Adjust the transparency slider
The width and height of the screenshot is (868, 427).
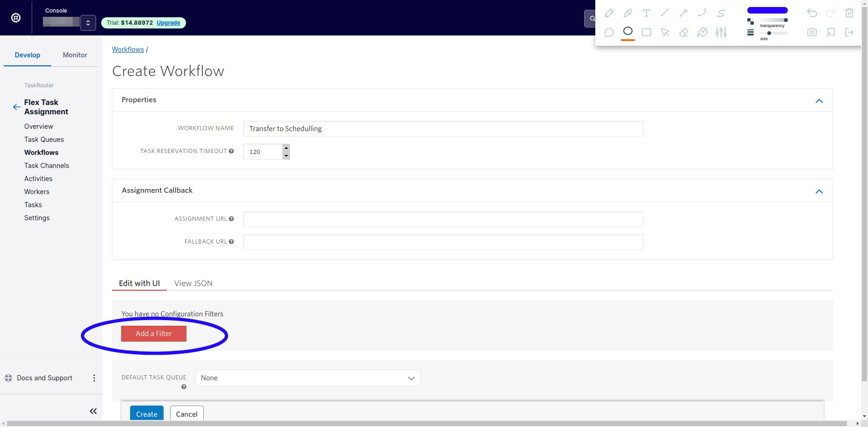pos(774,20)
